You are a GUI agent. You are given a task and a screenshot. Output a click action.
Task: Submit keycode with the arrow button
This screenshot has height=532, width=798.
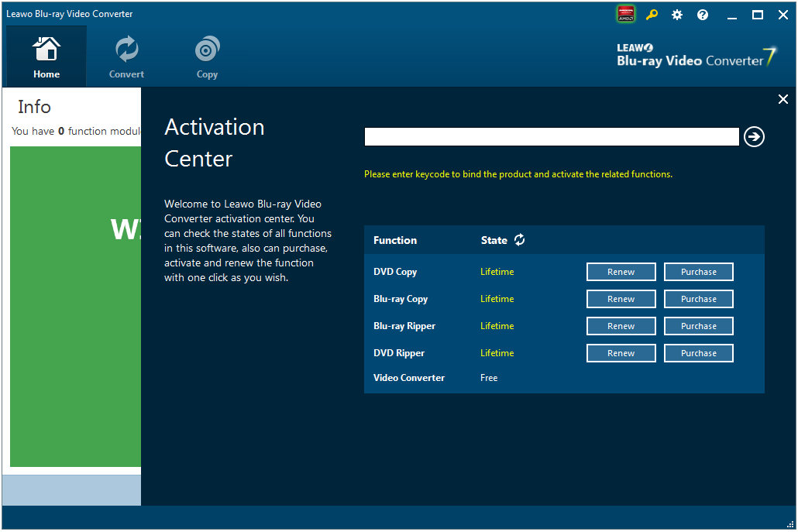[754, 137]
